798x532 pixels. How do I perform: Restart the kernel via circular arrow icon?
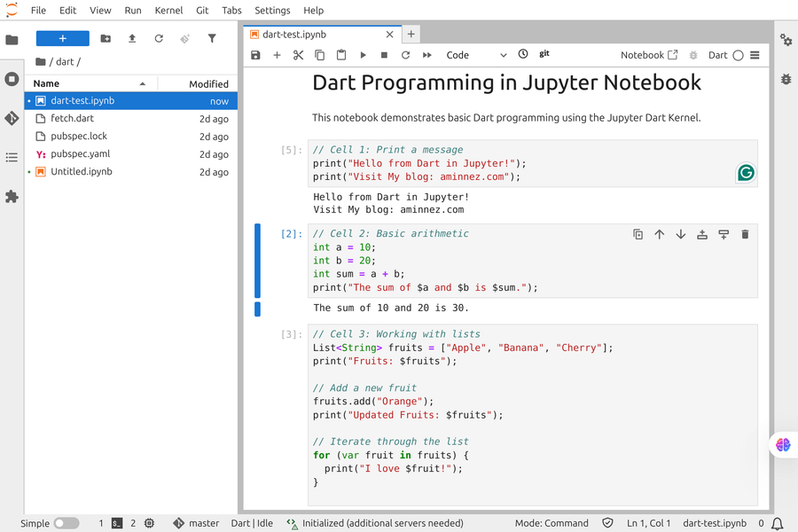tap(405, 54)
